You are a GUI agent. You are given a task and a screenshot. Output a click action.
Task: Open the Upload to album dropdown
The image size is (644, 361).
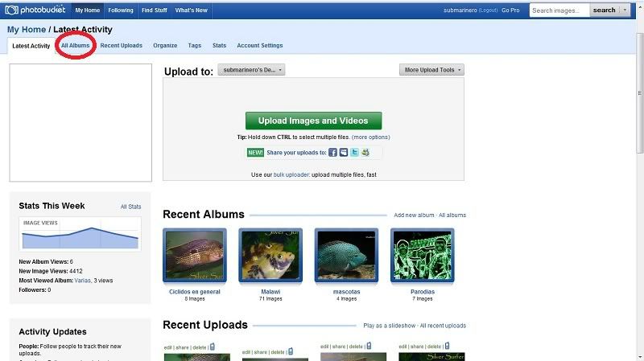pyautogui.click(x=251, y=70)
